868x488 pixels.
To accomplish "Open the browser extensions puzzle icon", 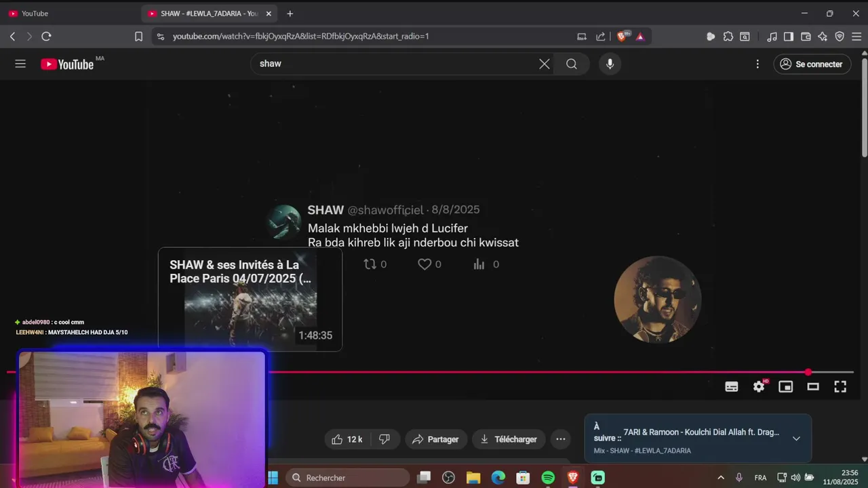I will (728, 37).
